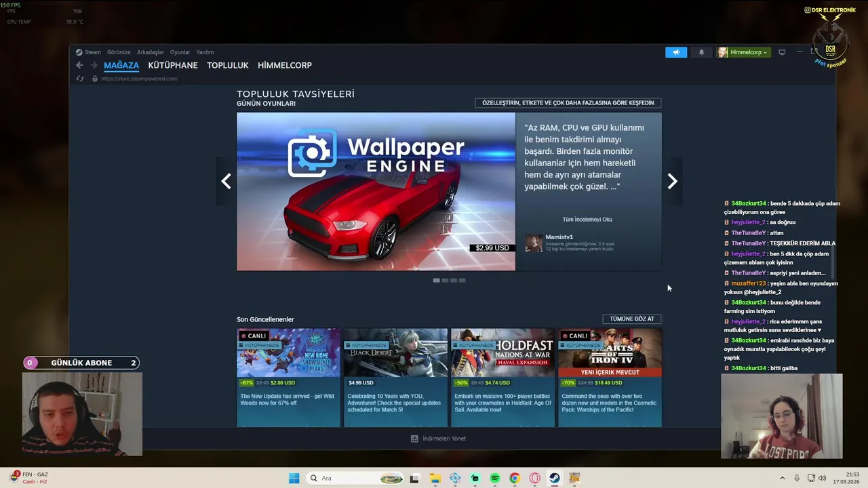Image resolution: width=868 pixels, height=488 pixels.
Task: Show previous game with left carousel arrow
Action: (x=226, y=181)
